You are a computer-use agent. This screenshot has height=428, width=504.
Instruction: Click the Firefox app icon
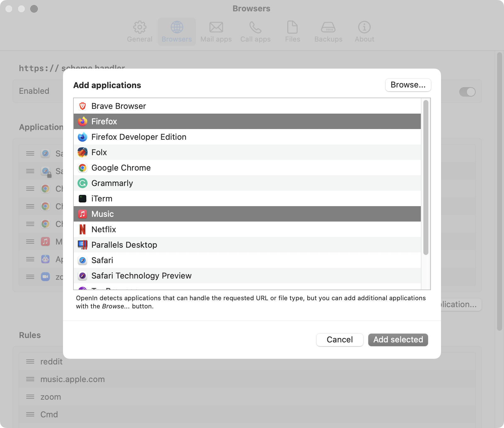pos(83,121)
